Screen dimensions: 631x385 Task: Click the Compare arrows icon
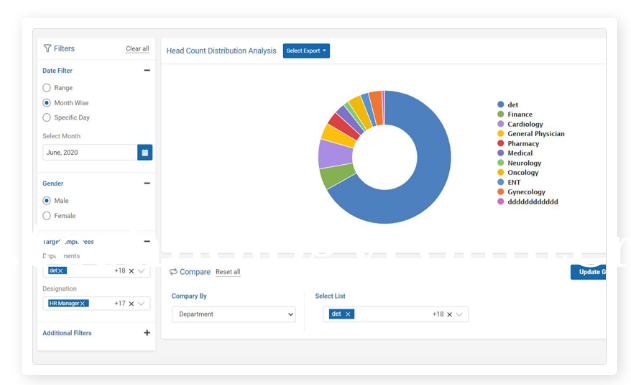click(173, 272)
